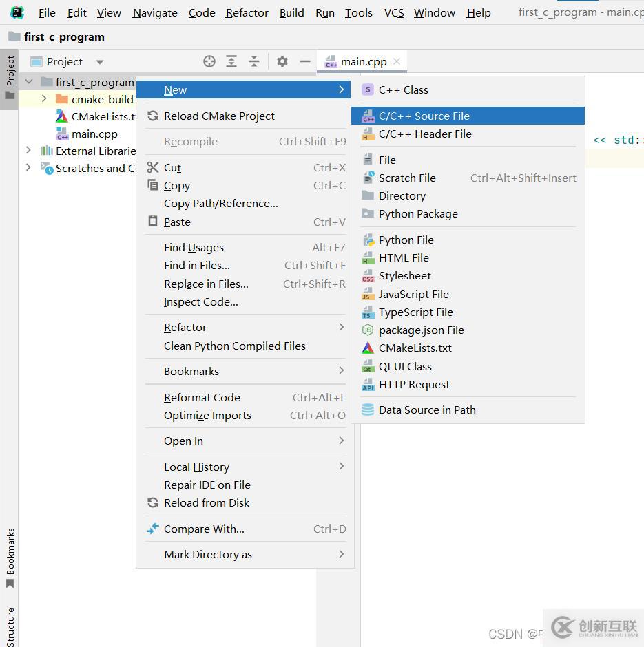Choose C++ Class in New submenu
644x647 pixels.
click(468, 90)
